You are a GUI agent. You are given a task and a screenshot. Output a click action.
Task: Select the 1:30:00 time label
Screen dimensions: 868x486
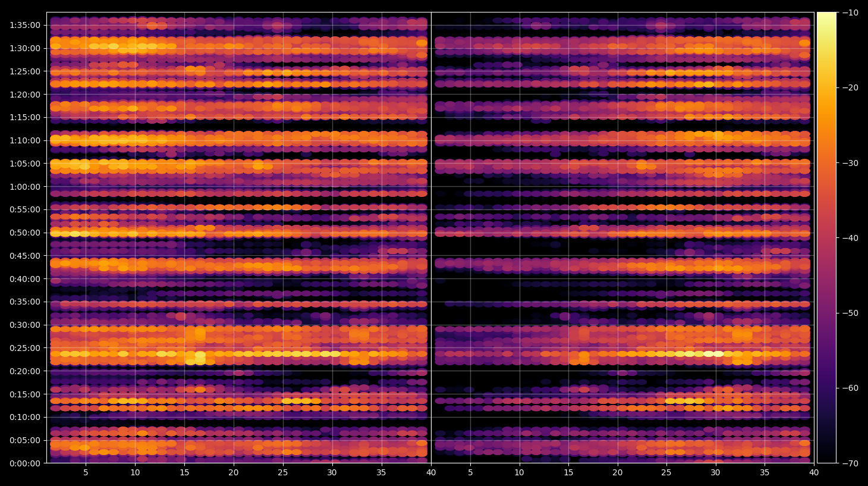pos(25,48)
